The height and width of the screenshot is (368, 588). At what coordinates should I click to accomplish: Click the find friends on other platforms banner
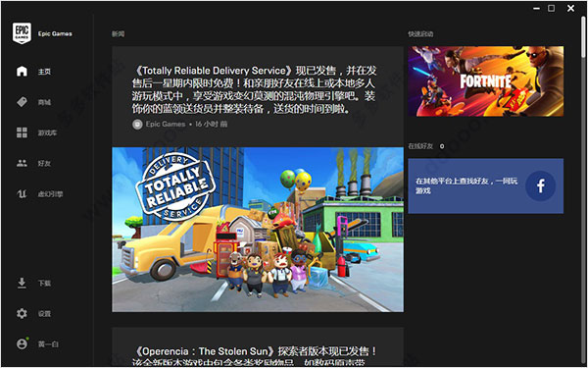486,185
